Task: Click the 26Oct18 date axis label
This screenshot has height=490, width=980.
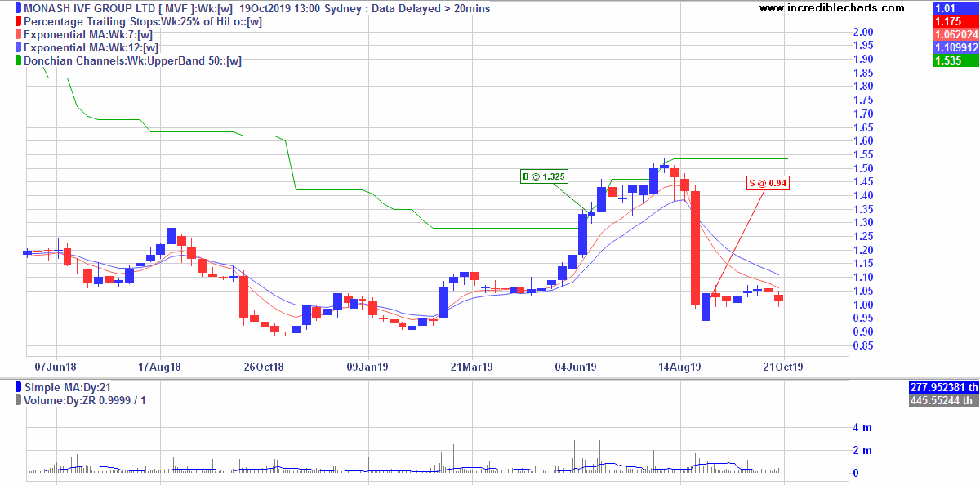Action: pos(264,367)
